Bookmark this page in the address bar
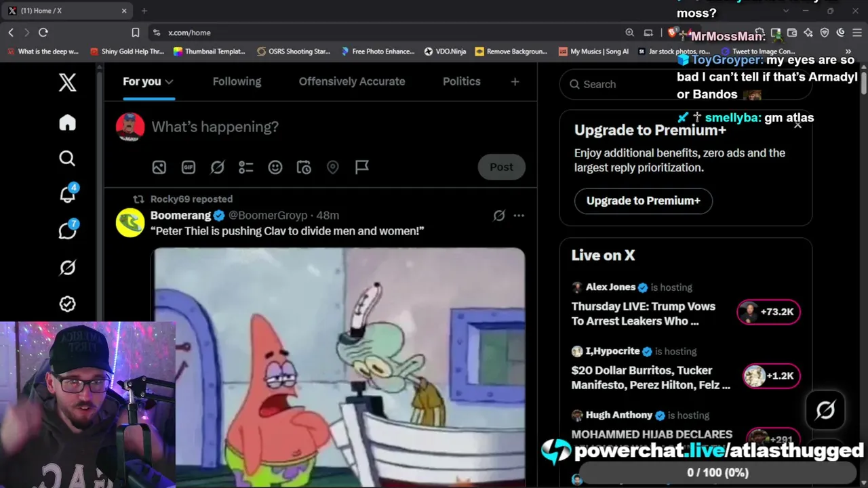 coord(136,33)
